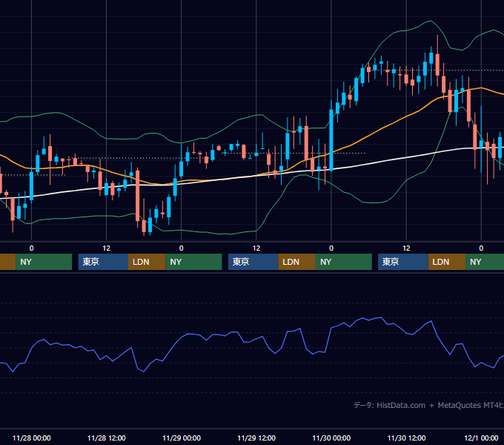Select the 東京 session block on 11/30
Screen dimensions: 504x445
pyautogui.click(x=403, y=262)
